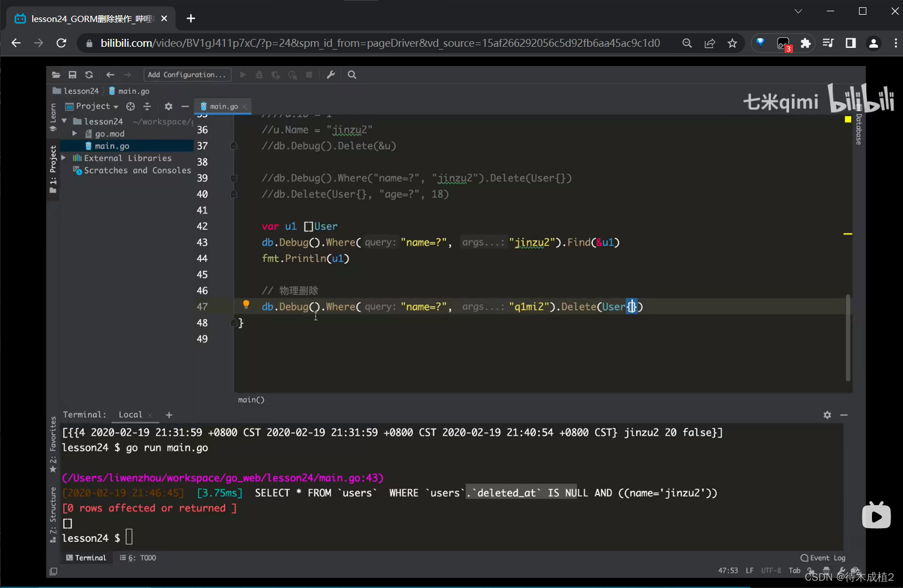The image size is (903, 588).
Task: Click the yellow lightbulb on line 47
Action: tap(246, 304)
